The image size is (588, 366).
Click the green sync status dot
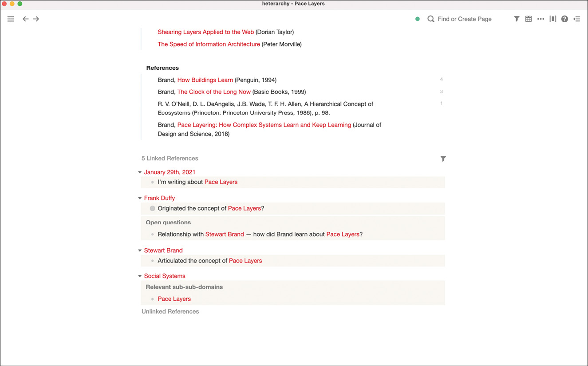pos(418,19)
